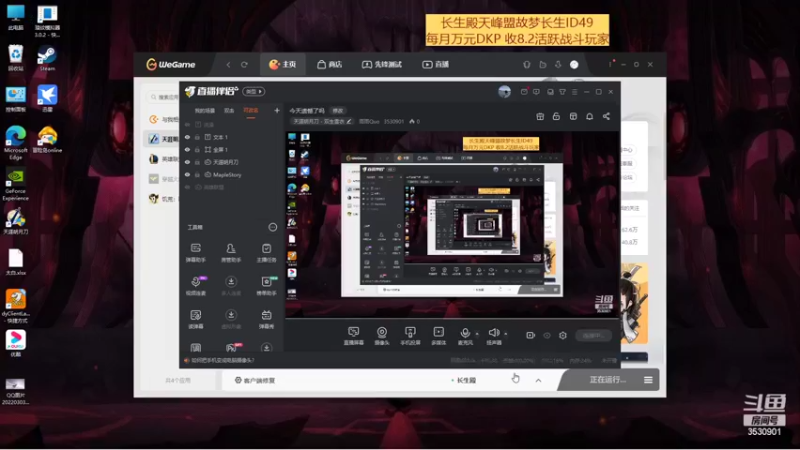Screen dimensions: 800x450
Task: Select the 天涯明月刀 game in WeGame's sidebar
Action: pyautogui.click(x=162, y=139)
